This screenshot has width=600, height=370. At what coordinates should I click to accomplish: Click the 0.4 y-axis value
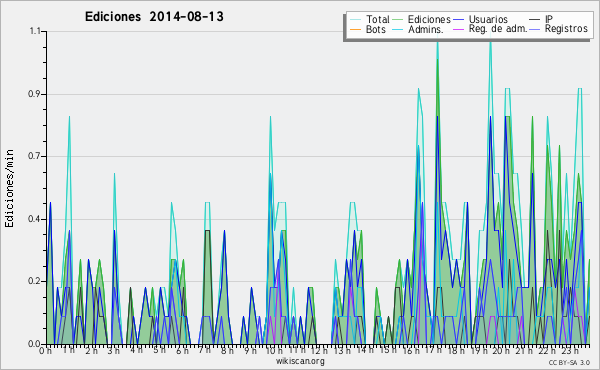pos(35,219)
